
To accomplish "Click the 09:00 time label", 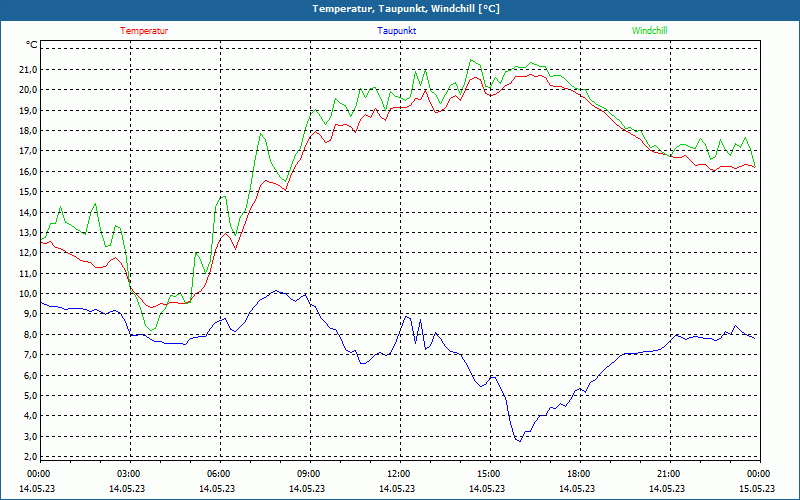I will coord(310,474).
